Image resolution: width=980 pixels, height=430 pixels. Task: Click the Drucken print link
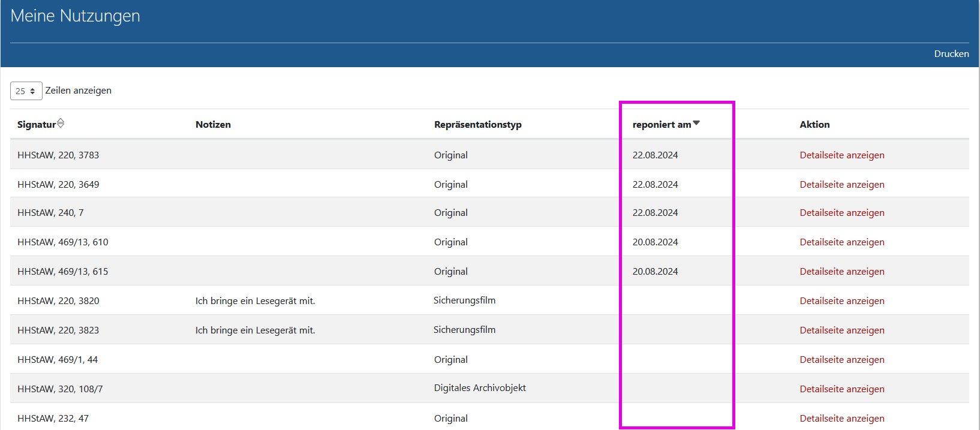(x=951, y=54)
